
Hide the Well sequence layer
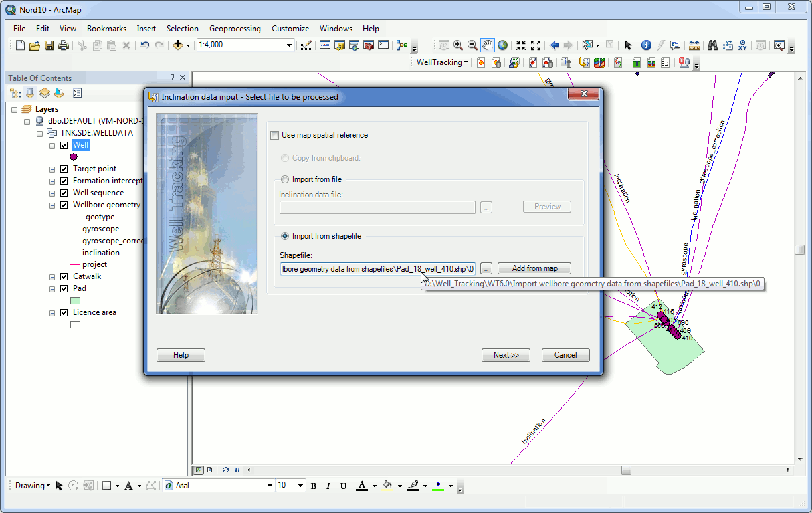(x=64, y=193)
